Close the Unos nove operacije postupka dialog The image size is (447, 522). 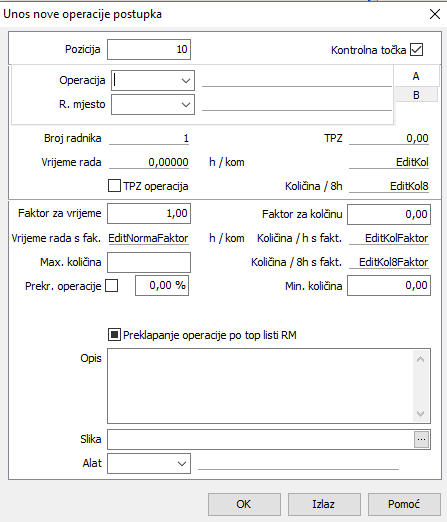click(435, 14)
